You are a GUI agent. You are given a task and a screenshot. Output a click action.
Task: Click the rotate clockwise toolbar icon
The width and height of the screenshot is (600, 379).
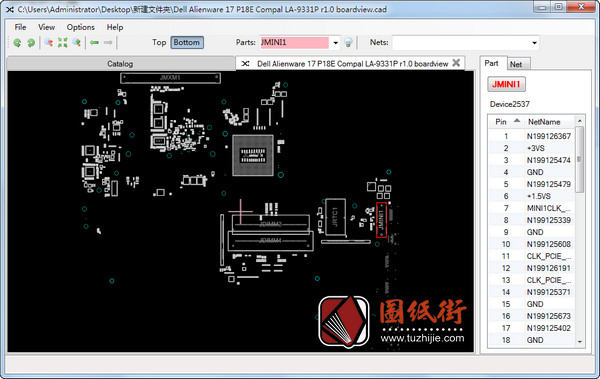31,42
